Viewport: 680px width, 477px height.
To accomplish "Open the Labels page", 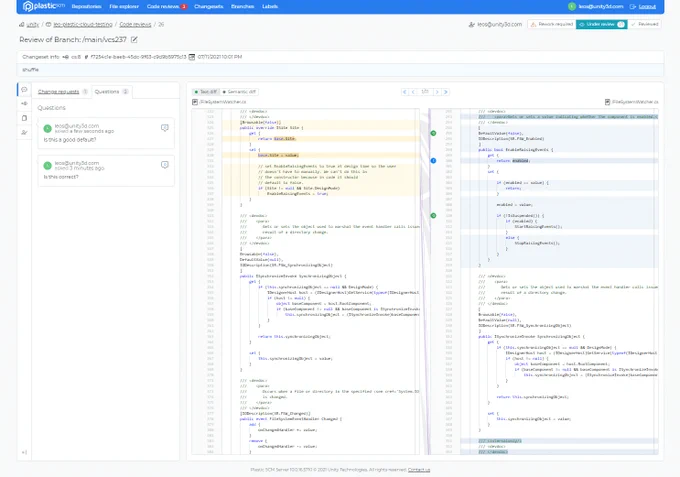I will (270, 7).
